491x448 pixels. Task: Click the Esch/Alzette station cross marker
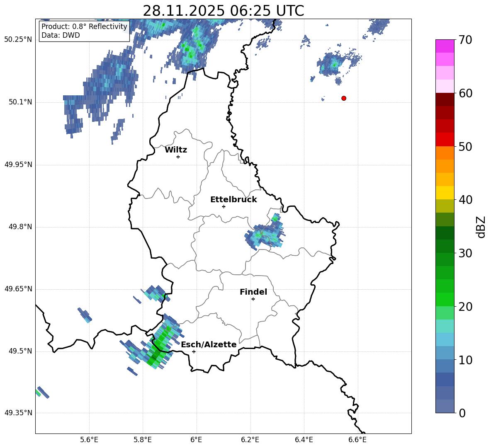click(x=194, y=351)
